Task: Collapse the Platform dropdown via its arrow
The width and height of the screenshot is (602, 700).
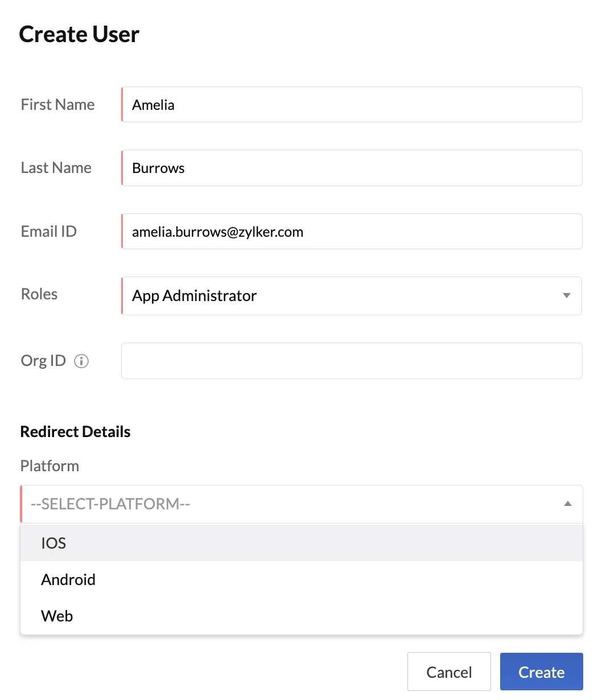Action: 567,504
